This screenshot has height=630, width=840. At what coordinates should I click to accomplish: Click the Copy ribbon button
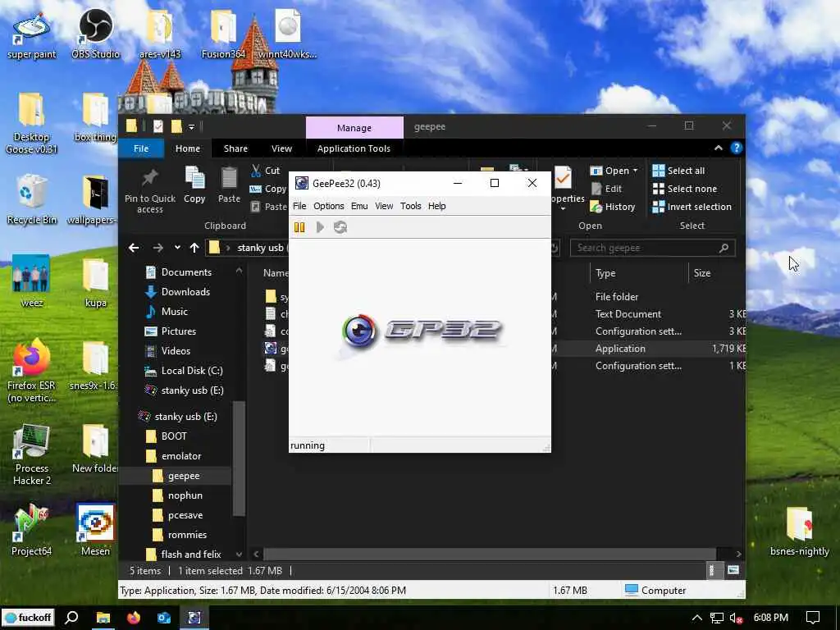[194, 185]
